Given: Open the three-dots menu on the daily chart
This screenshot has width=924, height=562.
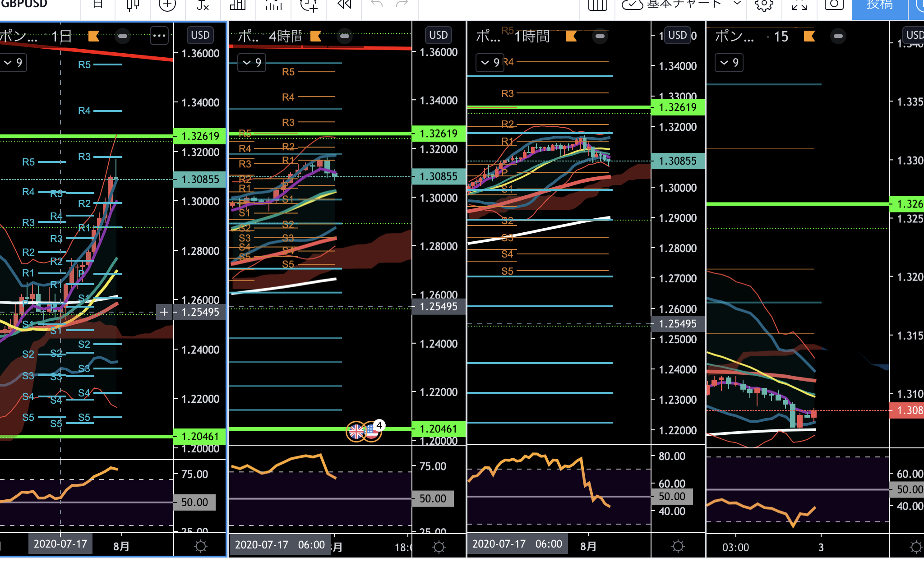Looking at the screenshot, I should pyautogui.click(x=159, y=36).
